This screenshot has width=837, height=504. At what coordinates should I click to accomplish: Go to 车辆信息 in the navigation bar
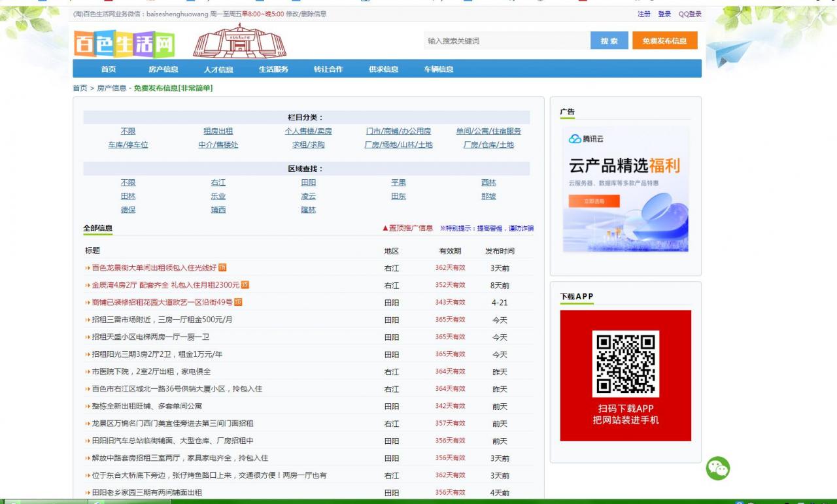click(438, 69)
